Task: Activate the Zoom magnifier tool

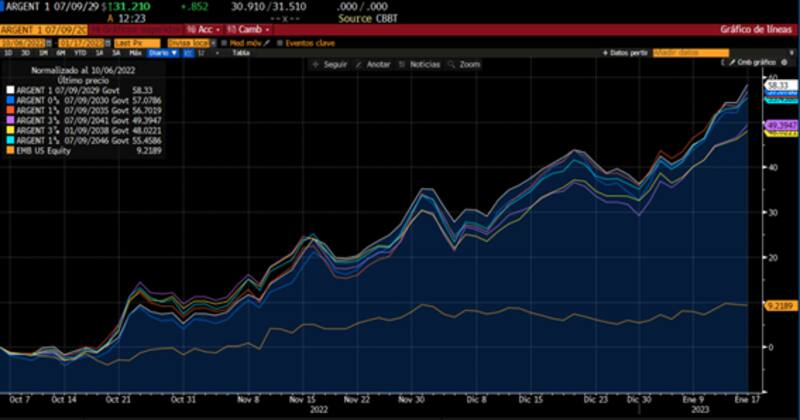Action: click(x=451, y=63)
